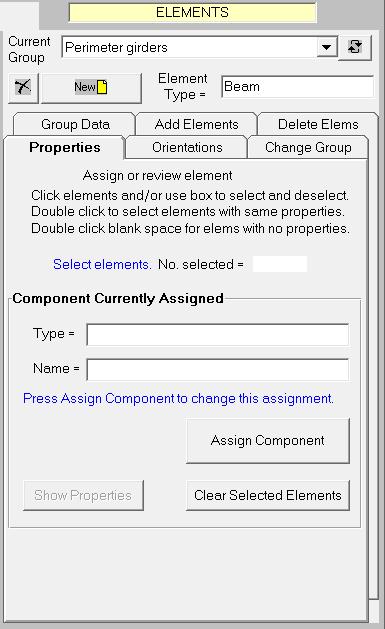Viewport: 385px width, 629px height.
Task: Expand the Current Group dropdown arrow
Action: pos(326,47)
